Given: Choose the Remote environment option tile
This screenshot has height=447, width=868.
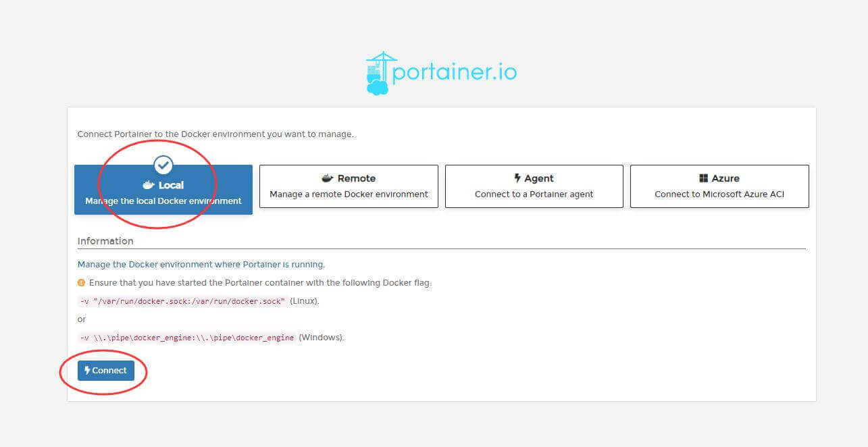Looking at the screenshot, I should coord(349,186).
